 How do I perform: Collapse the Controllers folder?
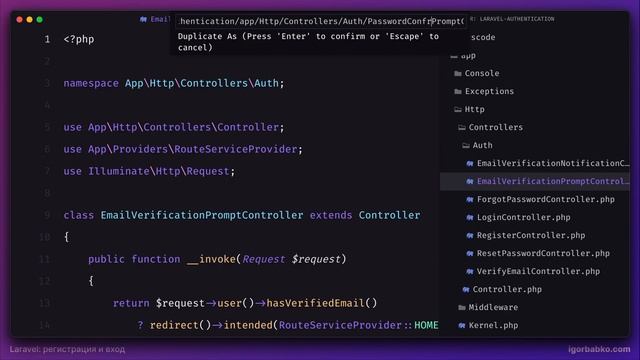tap(495, 127)
